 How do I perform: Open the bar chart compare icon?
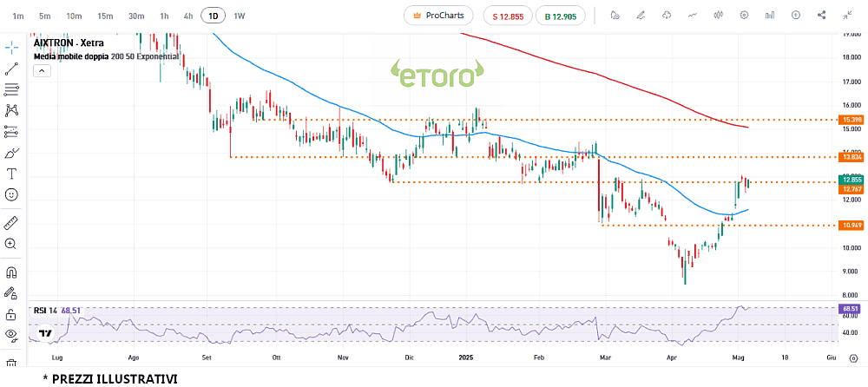[770, 15]
